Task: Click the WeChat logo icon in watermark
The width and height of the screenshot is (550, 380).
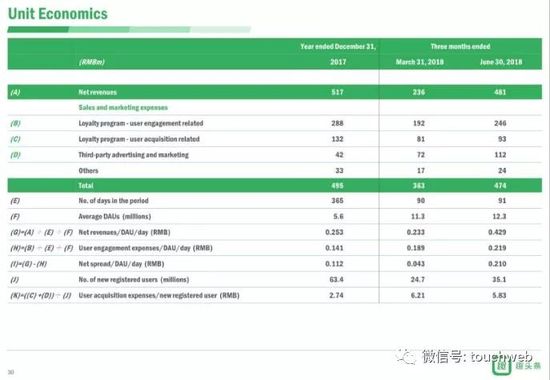Action: (x=406, y=356)
